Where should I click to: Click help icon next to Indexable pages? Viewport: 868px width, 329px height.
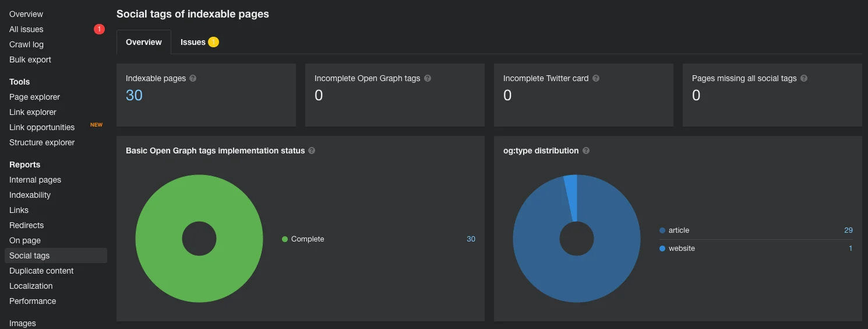193,78
